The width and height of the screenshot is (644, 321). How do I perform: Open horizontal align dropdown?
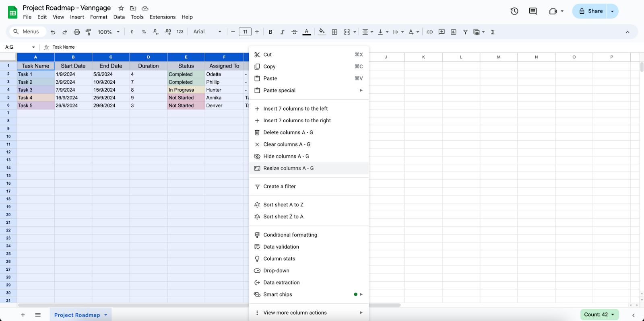367,32
